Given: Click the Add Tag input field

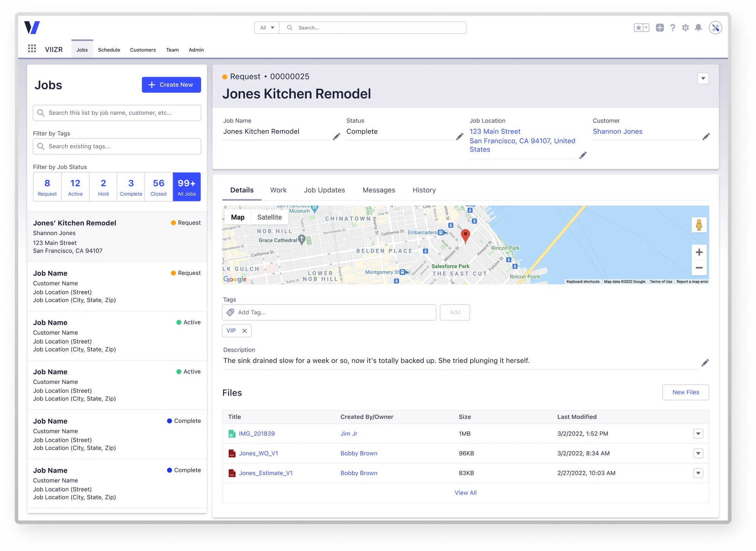Looking at the screenshot, I should (329, 313).
